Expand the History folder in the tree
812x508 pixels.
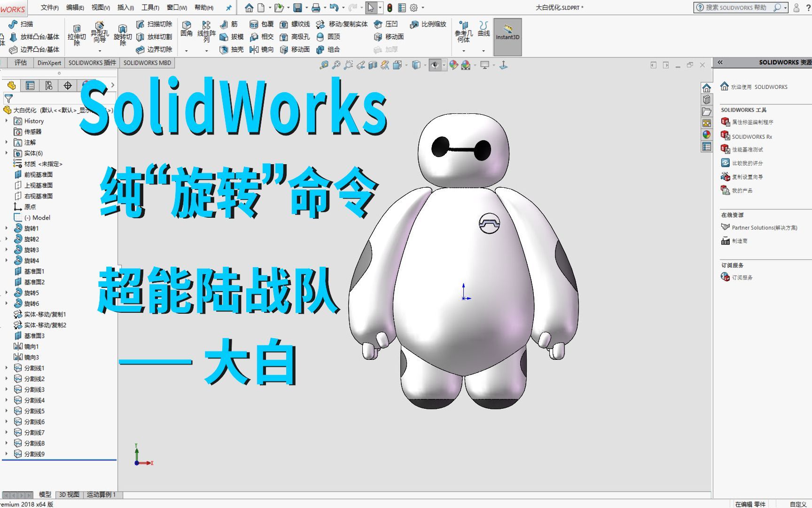tap(7, 121)
